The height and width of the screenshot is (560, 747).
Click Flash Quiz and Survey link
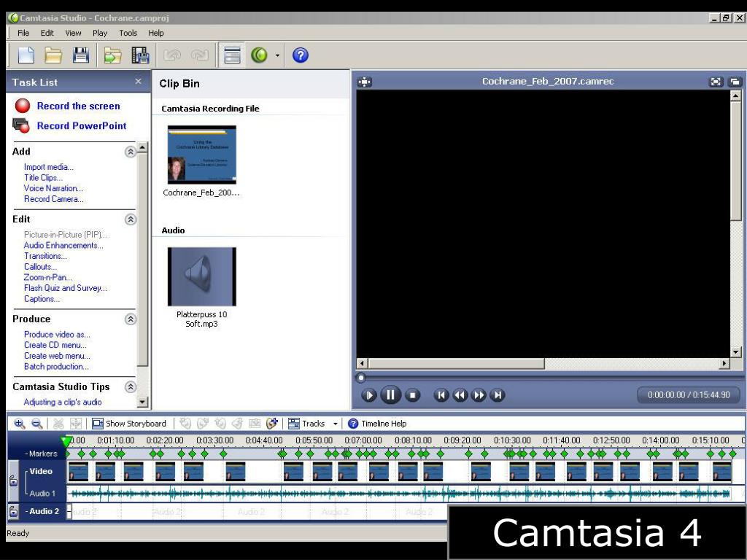(x=65, y=288)
